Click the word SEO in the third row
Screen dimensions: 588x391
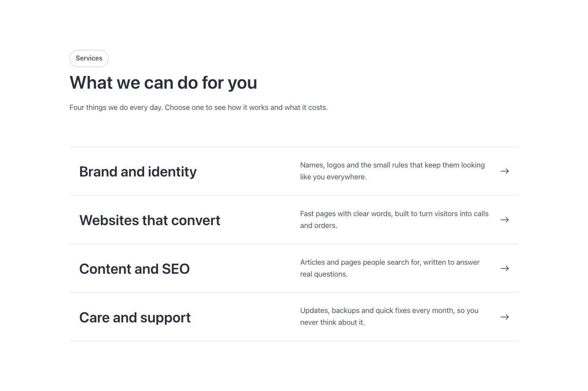(x=176, y=269)
